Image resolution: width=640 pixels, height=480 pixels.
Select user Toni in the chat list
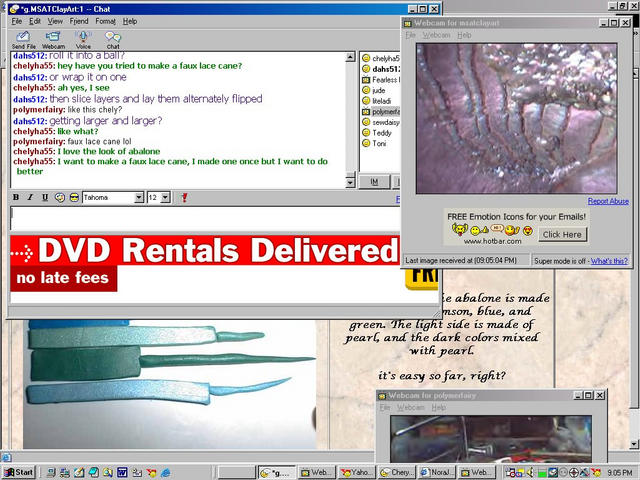tap(374, 143)
